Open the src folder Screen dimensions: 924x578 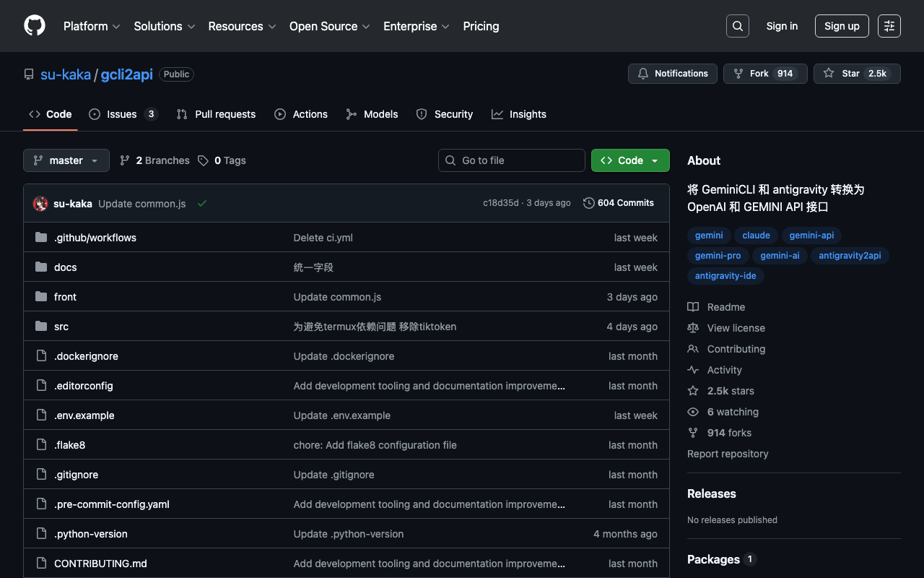click(x=61, y=327)
